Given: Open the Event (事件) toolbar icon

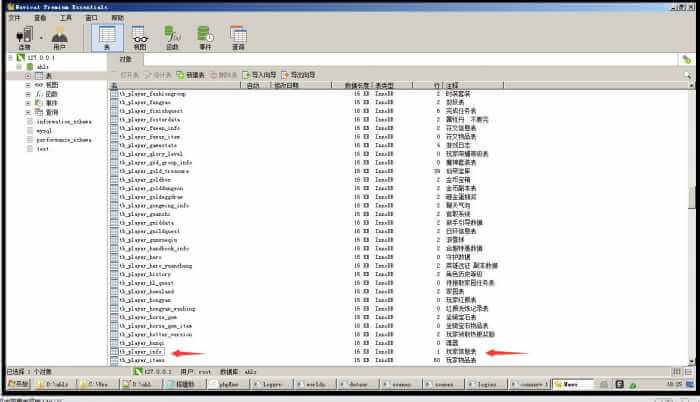Looking at the screenshot, I should (x=205, y=38).
